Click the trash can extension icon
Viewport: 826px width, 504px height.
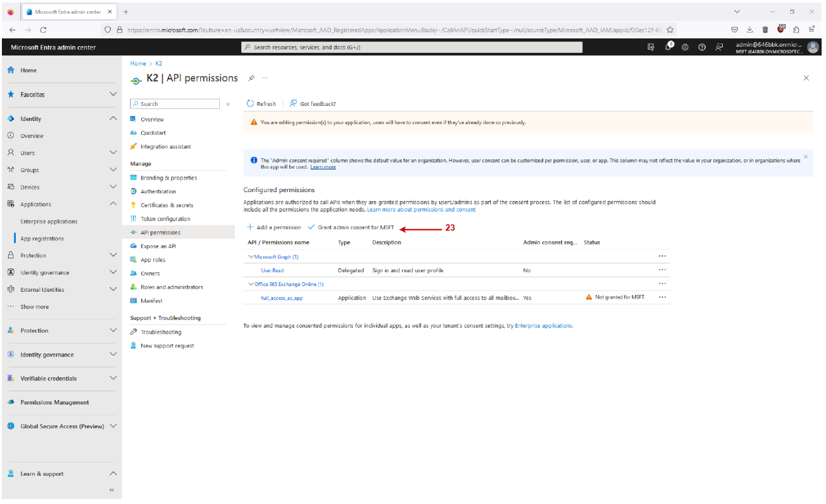[x=765, y=30]
